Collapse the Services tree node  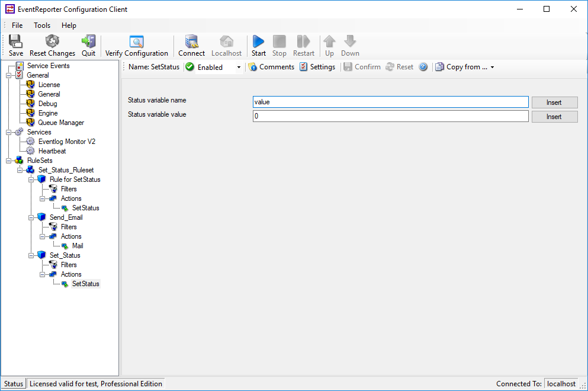[x=9, y=132]
